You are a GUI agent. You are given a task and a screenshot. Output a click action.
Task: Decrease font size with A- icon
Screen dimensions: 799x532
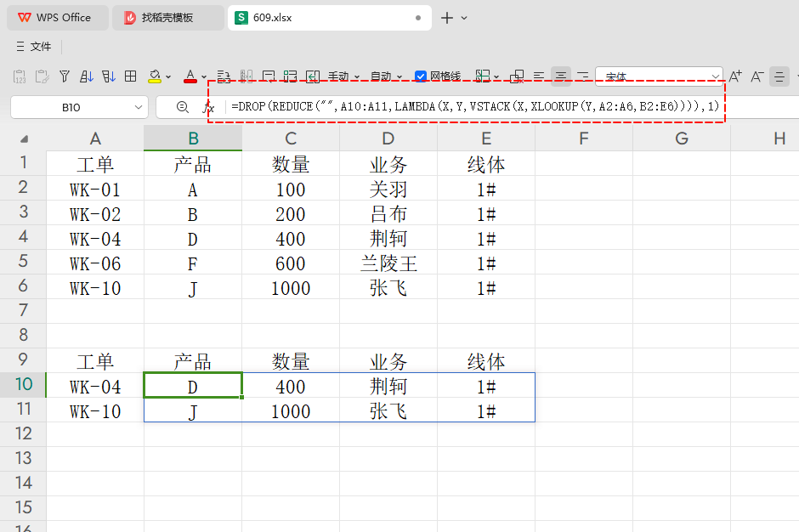pyautogui.click(x=757, y=76)
